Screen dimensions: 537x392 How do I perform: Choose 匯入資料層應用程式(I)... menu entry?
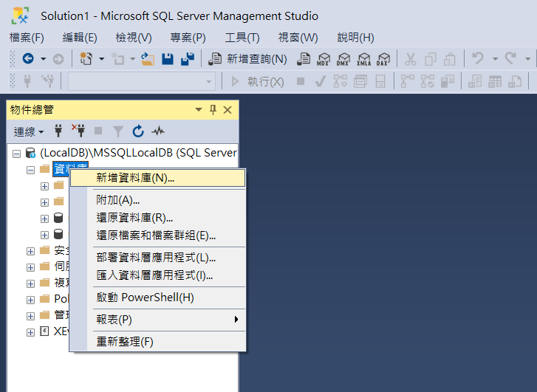(158, 275)
